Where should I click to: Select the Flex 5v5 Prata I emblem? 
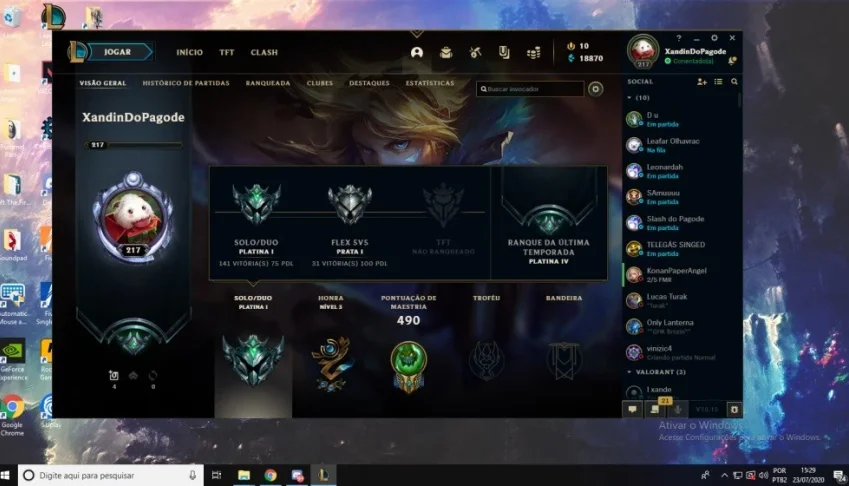pos(350,204)
